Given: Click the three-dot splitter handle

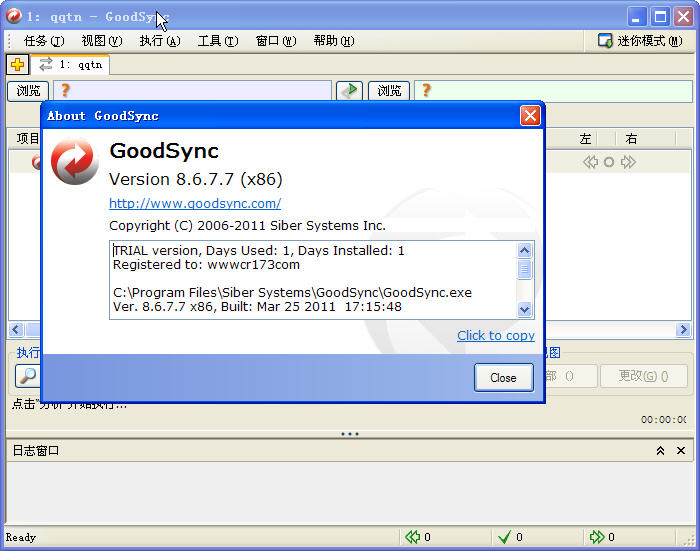Looking at the screenshot, I should [x=350, y=434].
